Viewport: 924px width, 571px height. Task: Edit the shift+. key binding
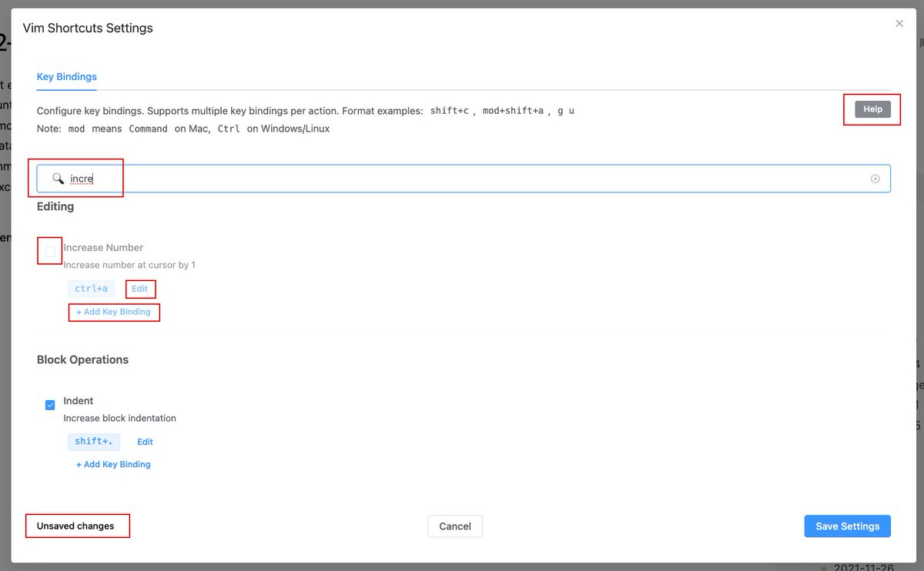pyautogui.click(x=145, y=442)
